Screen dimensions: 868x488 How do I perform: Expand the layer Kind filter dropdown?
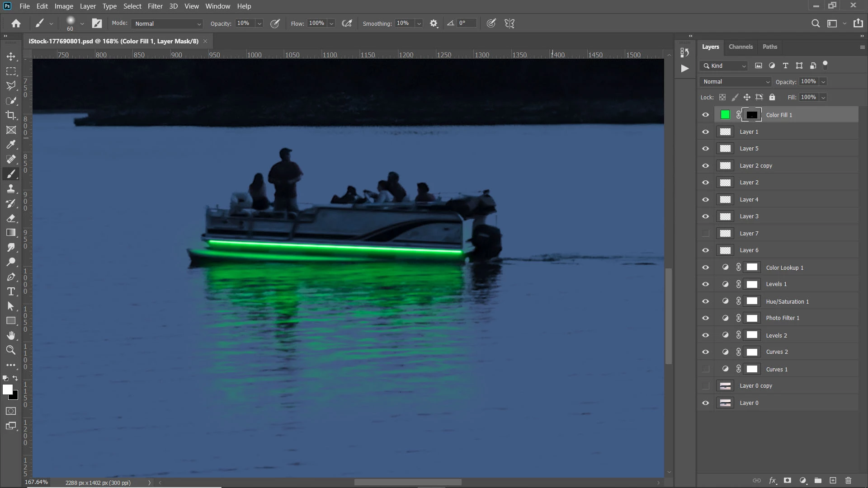tap(724, 66)
